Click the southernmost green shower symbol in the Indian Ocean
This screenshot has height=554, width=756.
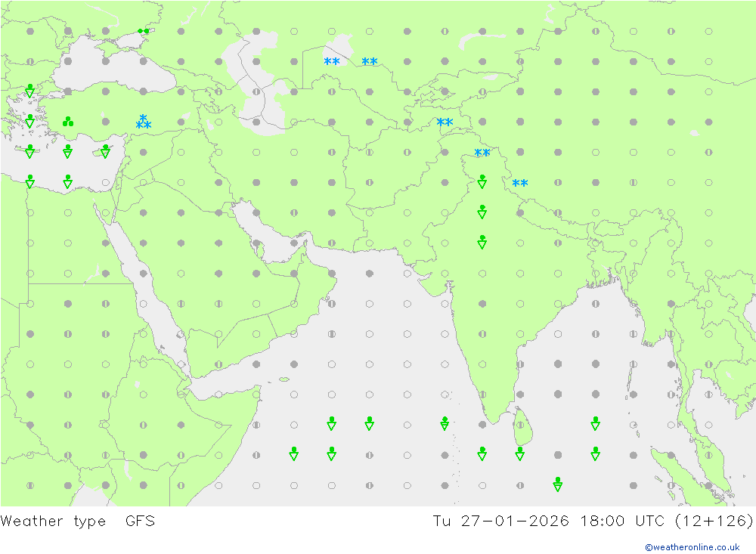(557, 484)
